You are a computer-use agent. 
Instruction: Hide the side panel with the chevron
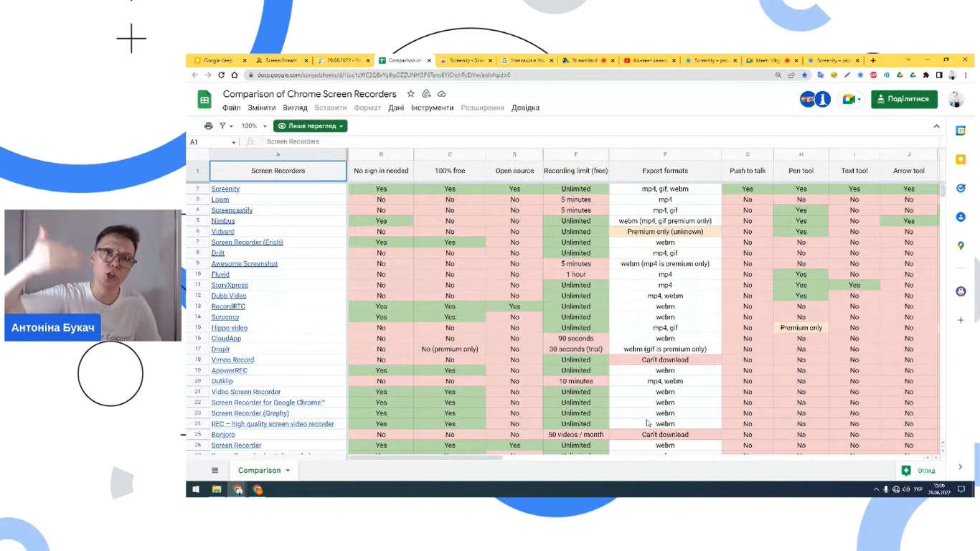[x=961, y=467]
